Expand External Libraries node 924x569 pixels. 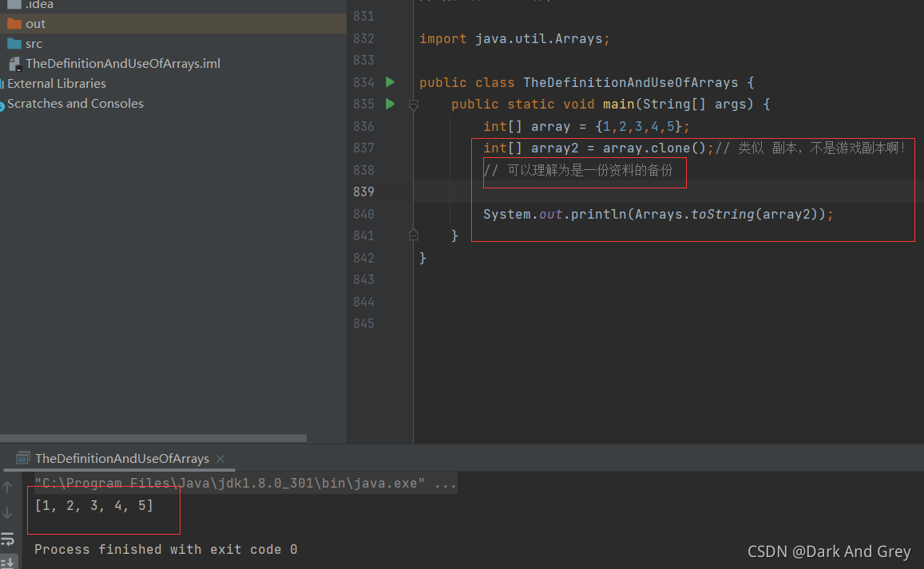(57, 84)
